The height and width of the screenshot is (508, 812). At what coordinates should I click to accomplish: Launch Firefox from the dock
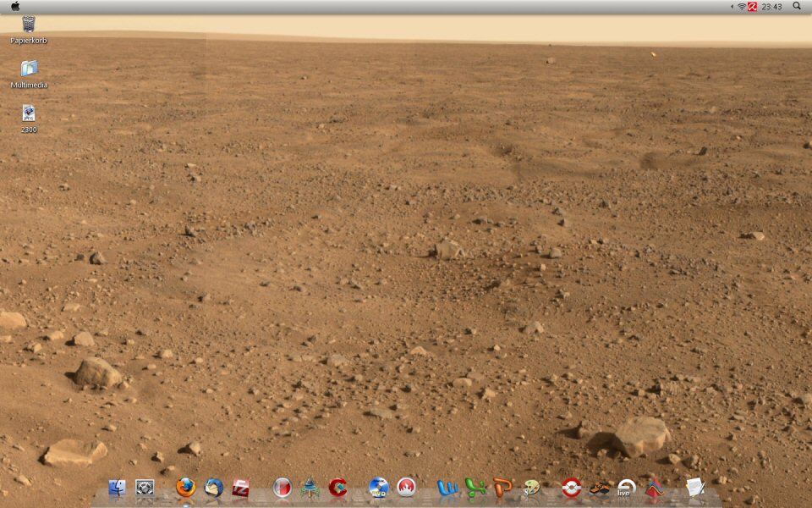point(185,488)
